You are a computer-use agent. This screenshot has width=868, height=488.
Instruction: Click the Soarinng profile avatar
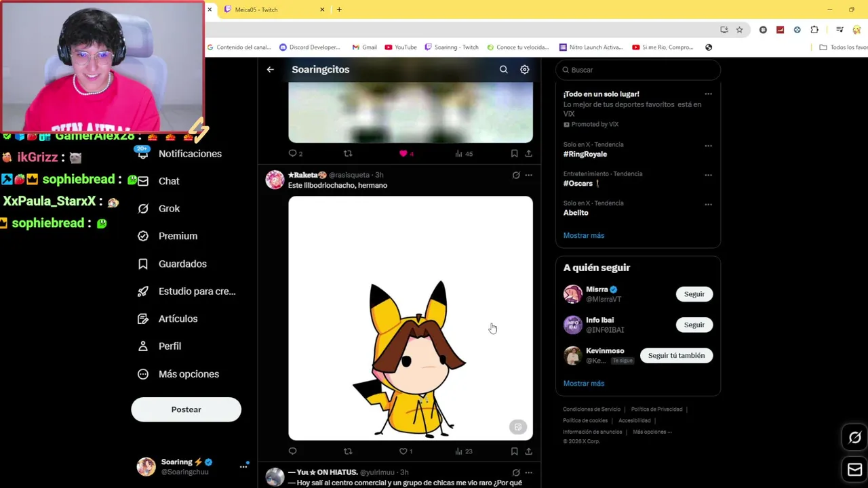146,466
